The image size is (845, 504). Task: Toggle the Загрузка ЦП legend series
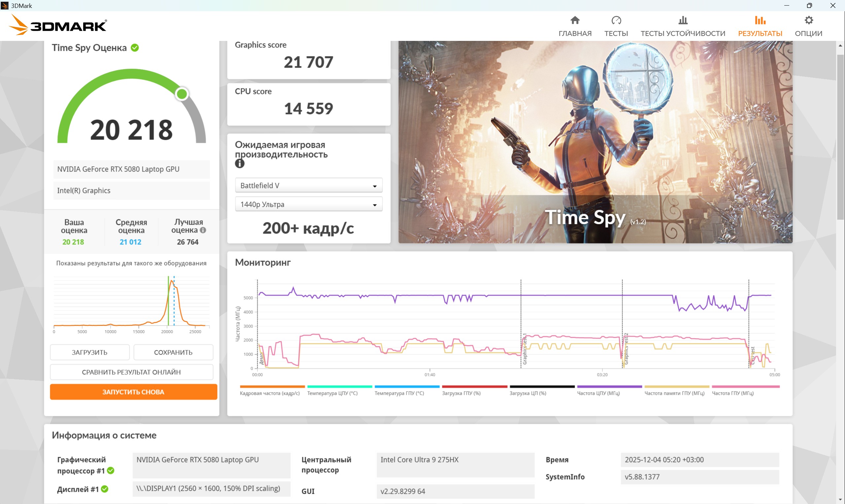542,391
